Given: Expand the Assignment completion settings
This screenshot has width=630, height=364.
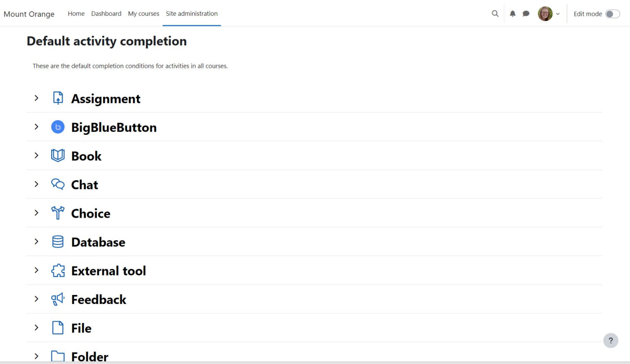Looking at the screenshot, I should pyautogui.click(x=36, y=98).
